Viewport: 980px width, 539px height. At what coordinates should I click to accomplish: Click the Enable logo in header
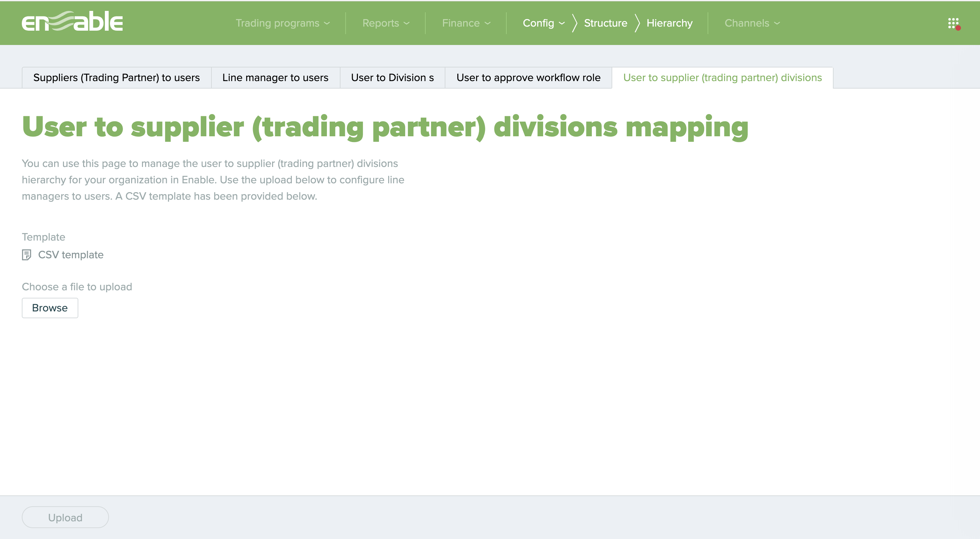(72, 22)
